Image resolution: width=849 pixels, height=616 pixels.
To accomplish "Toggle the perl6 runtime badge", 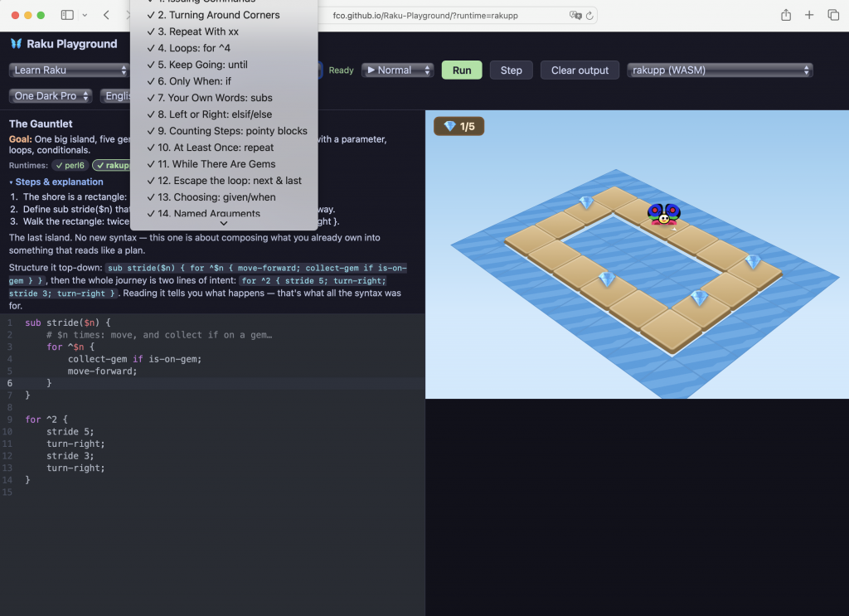I will [x=70, y=165].
